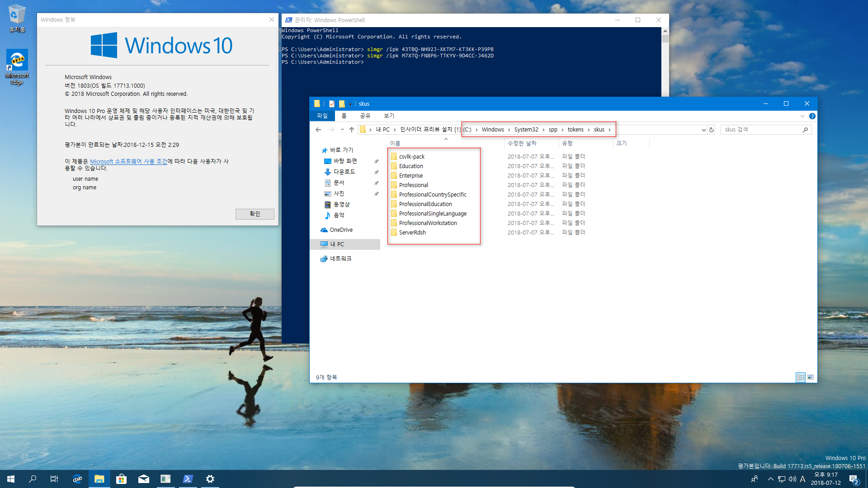Open the volume speaker tray icon
Screen dimensions: 868x488
point(793,479)
